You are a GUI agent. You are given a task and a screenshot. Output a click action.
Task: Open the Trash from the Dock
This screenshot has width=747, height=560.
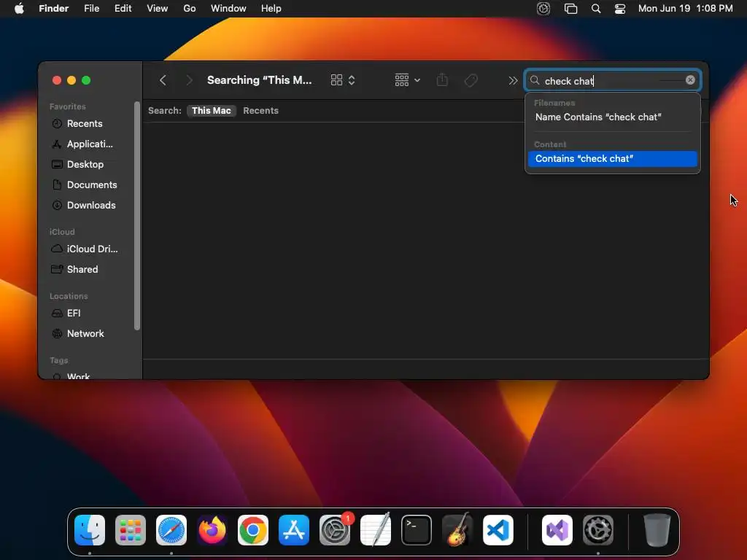(x=657, y=530)
